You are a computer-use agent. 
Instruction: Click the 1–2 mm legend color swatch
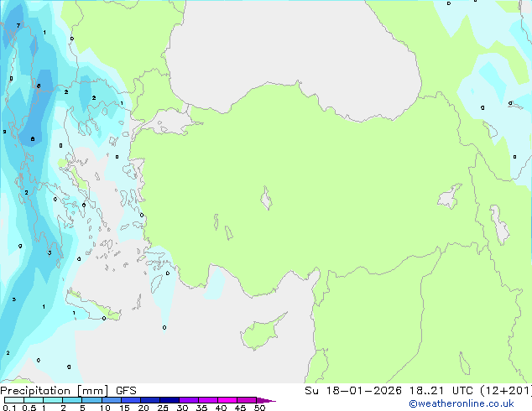point(53,400)
